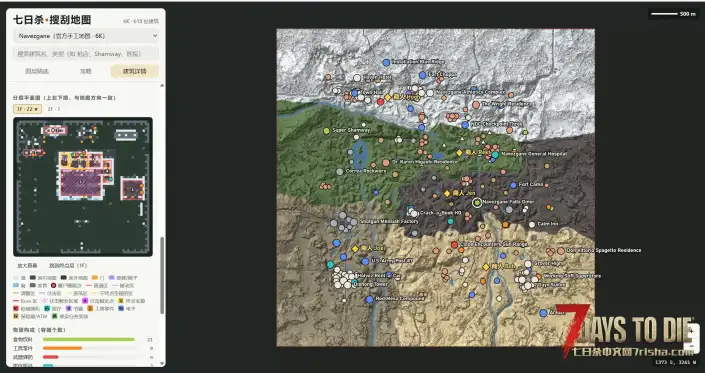Select the Installation Blue Ridge marker
The width and height of the screenshot is (705, 373).
(386, 62)
